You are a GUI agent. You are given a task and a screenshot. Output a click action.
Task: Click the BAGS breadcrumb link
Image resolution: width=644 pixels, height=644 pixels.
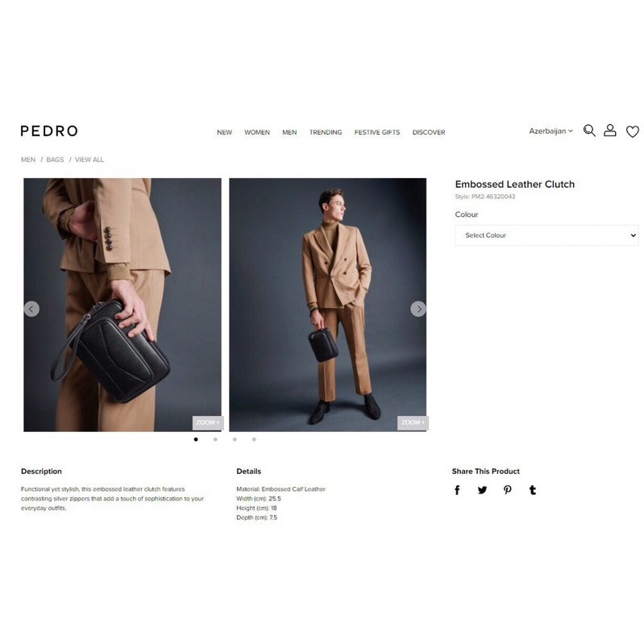pos(55,160)
